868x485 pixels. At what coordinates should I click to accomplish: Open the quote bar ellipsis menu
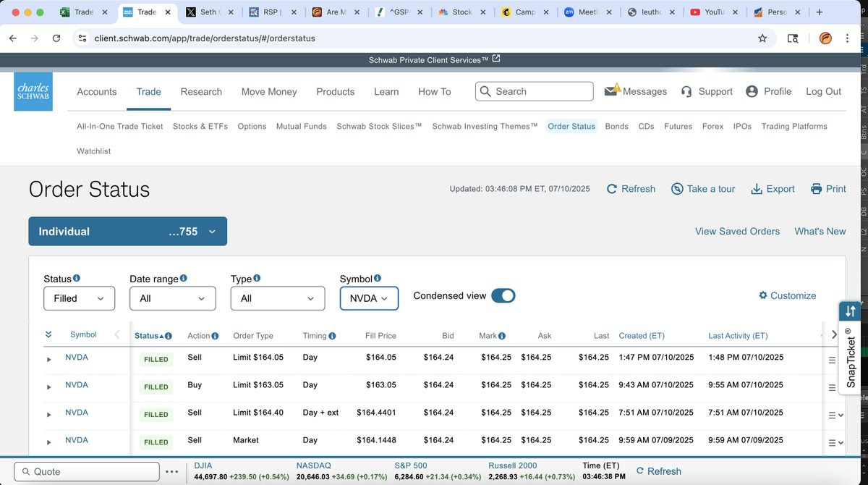click(x=171, y=472)
